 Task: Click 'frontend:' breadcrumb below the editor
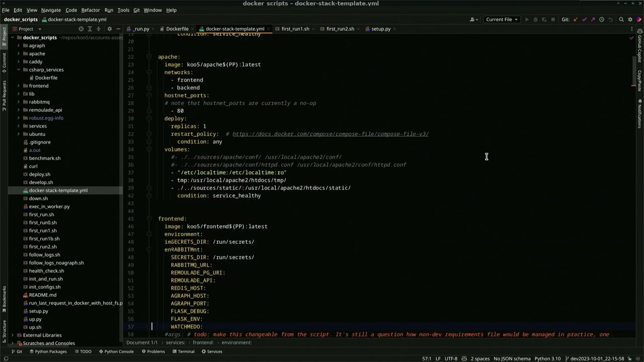[203, 342]
